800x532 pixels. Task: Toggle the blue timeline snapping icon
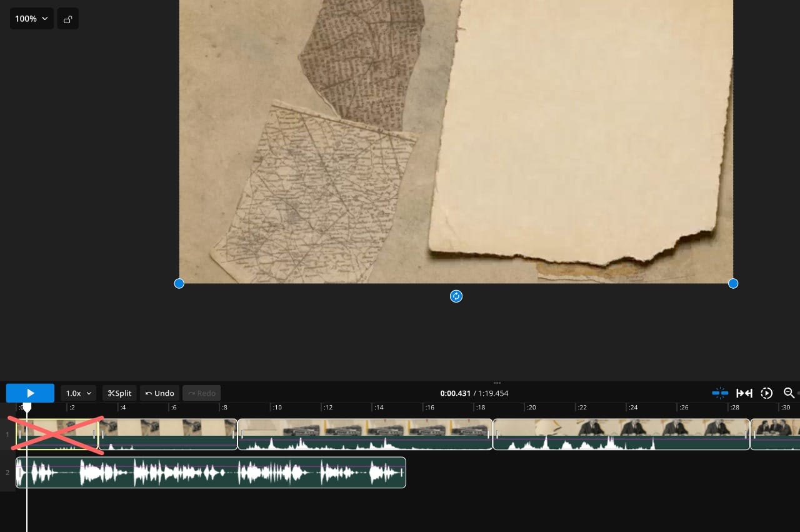pyautogui.click(x=720, y=393)
